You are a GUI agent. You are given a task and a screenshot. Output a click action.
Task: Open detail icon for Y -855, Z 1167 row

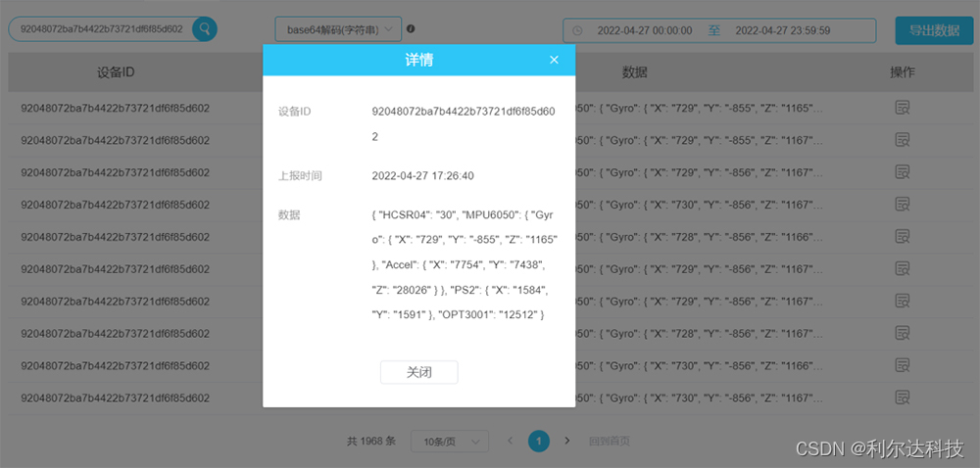(902, 140)
